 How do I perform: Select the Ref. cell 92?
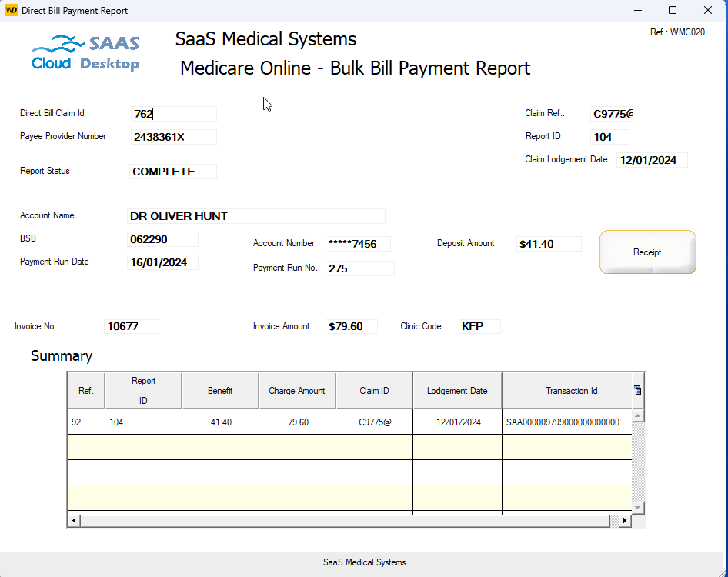point(86,422)
